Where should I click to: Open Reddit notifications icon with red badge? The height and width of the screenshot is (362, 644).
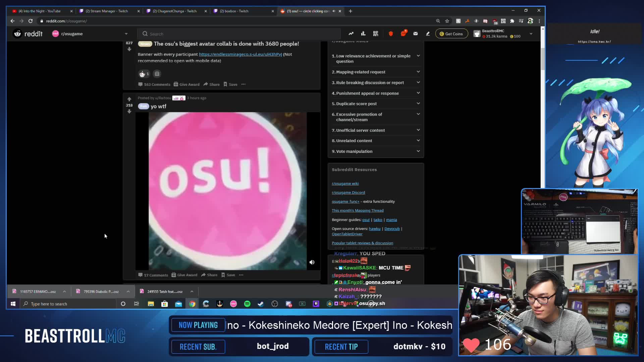[404, 33]
